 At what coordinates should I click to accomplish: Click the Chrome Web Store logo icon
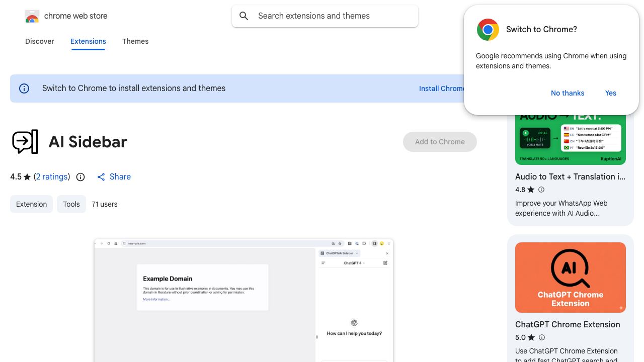pos(32,16)
